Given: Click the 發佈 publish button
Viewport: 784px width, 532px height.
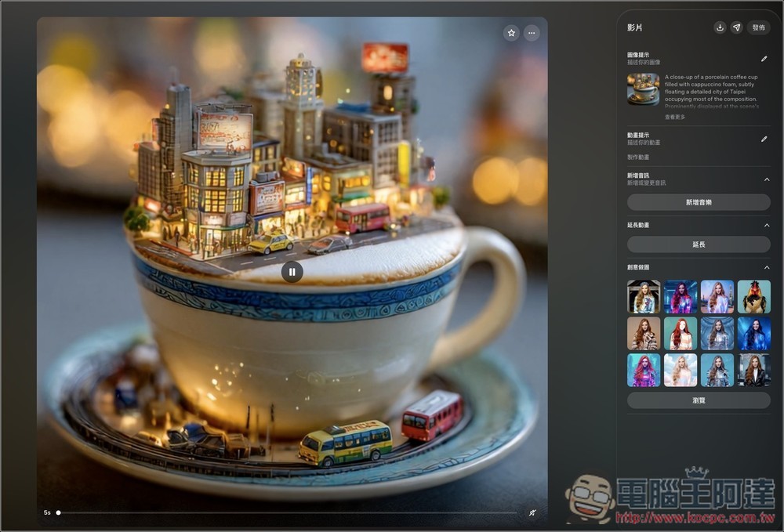Looking at the screenshot, I should (x=758, y=27).
